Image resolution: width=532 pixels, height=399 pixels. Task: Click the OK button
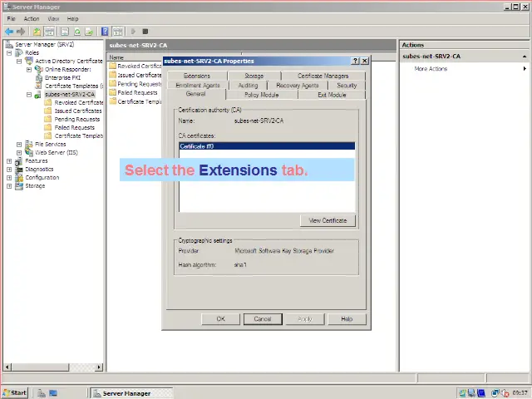[220, 319]
